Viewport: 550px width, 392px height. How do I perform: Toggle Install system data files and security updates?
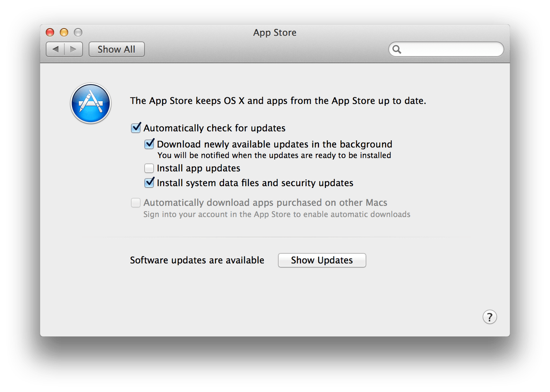click(149, 182)
